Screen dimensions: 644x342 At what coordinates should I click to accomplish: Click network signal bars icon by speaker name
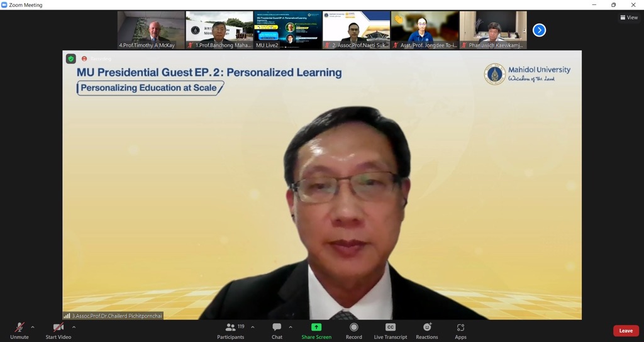pos(67,316)
